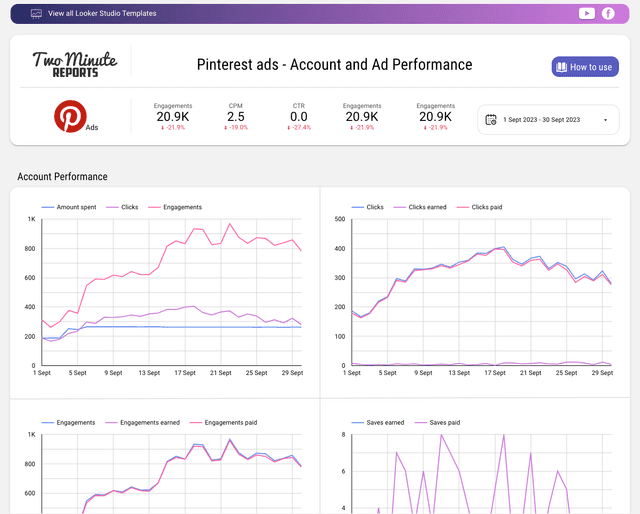Open the Facebook icon in top banner
Screen dimensions: 640x514
(608, 13)
